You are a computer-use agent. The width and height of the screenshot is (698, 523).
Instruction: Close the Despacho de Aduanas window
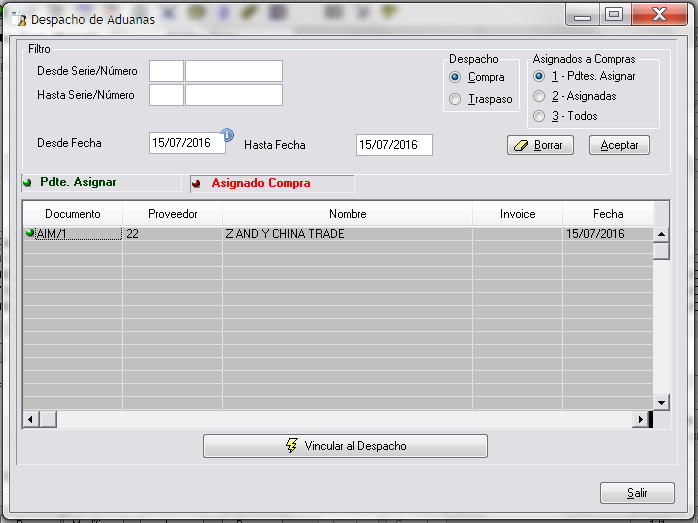tap(659, 15)
